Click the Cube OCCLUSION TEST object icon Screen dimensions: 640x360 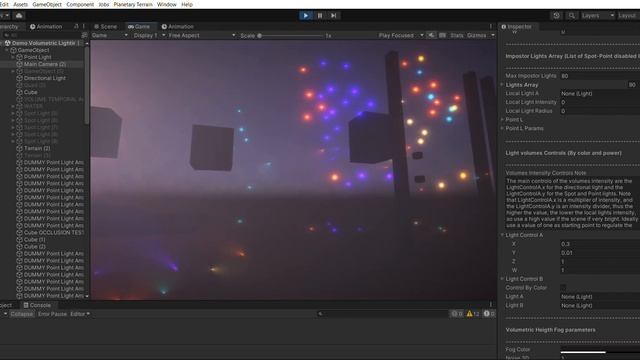(19, 233)
